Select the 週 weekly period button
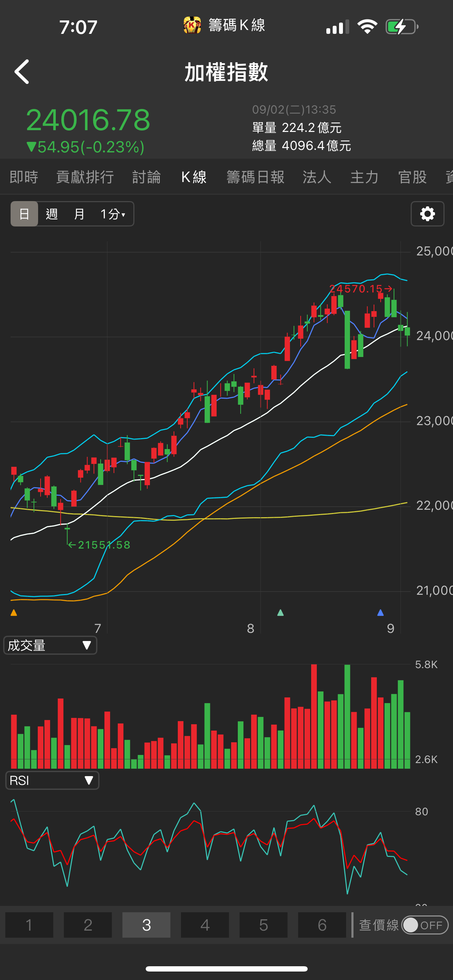This screenshot has height=980, width=453. [52, 214]
